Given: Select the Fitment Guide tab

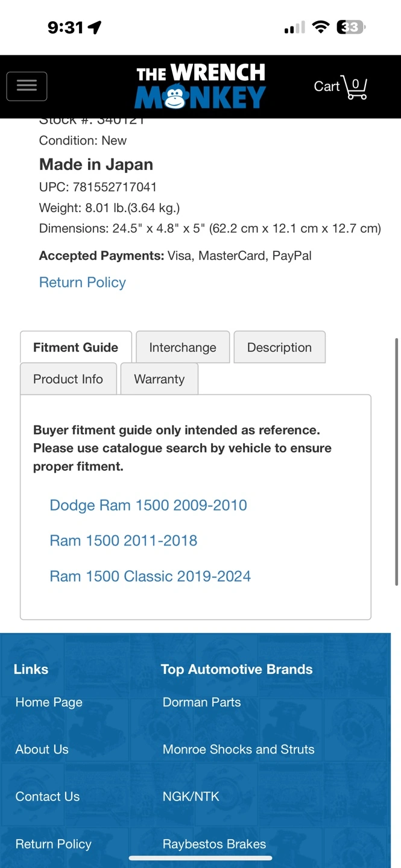Looking at the screenshot, I should tap(76, 347).
